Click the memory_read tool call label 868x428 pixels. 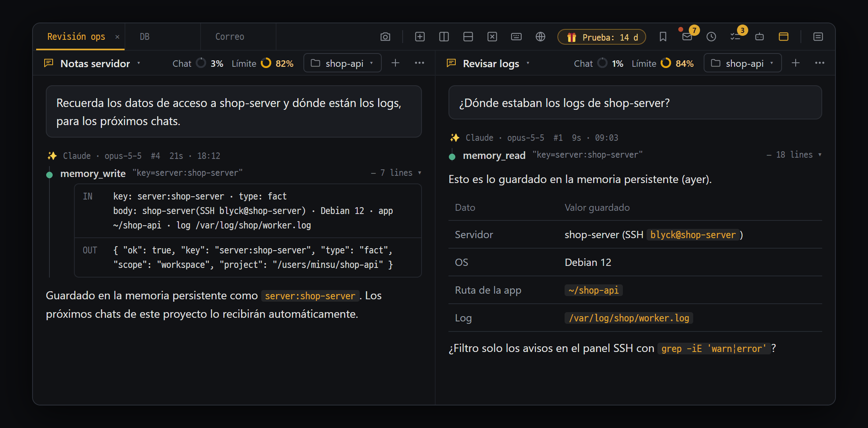(x=494, y=155)
